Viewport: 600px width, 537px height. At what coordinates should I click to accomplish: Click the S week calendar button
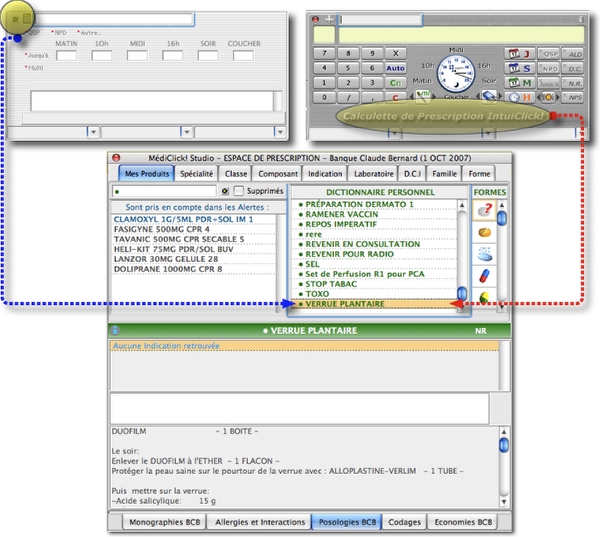[x=520, y=69]
